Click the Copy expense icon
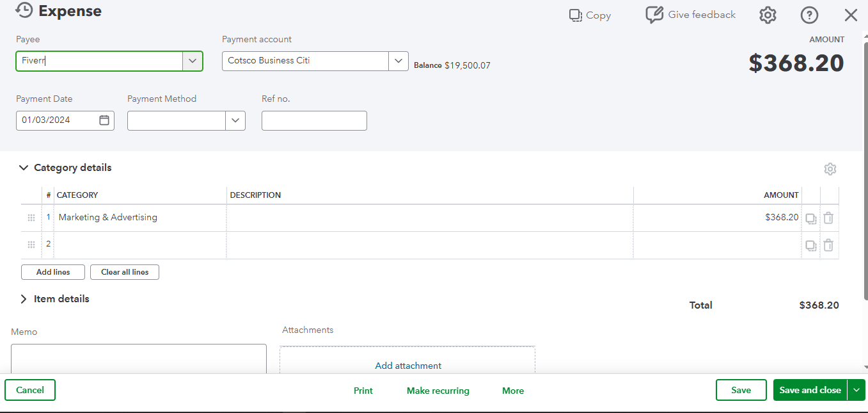Viewport: 868px width, 413px height. [576, 15]
